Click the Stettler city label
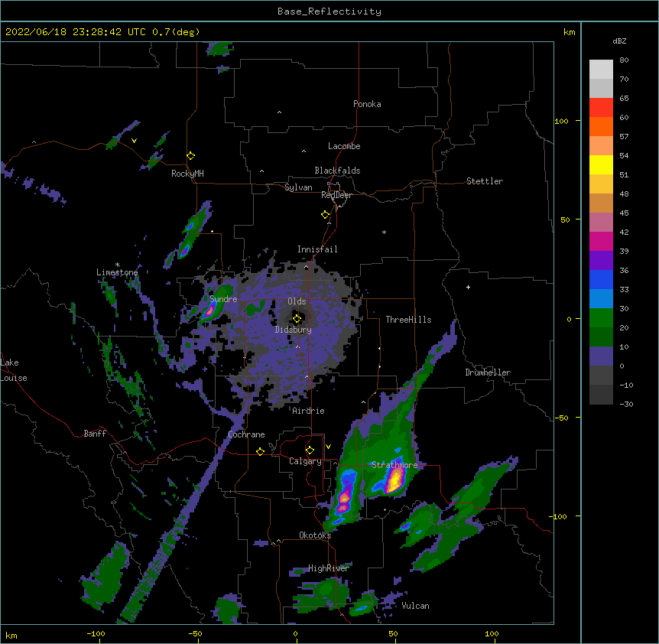Viewport: 659px width, 644px height. (485, 181)
